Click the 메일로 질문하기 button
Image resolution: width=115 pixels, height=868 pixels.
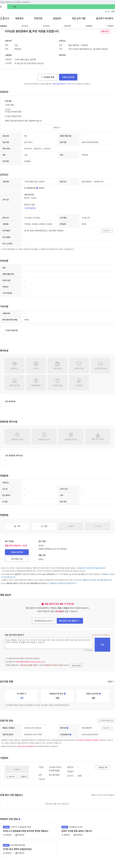tap(77, 666)
